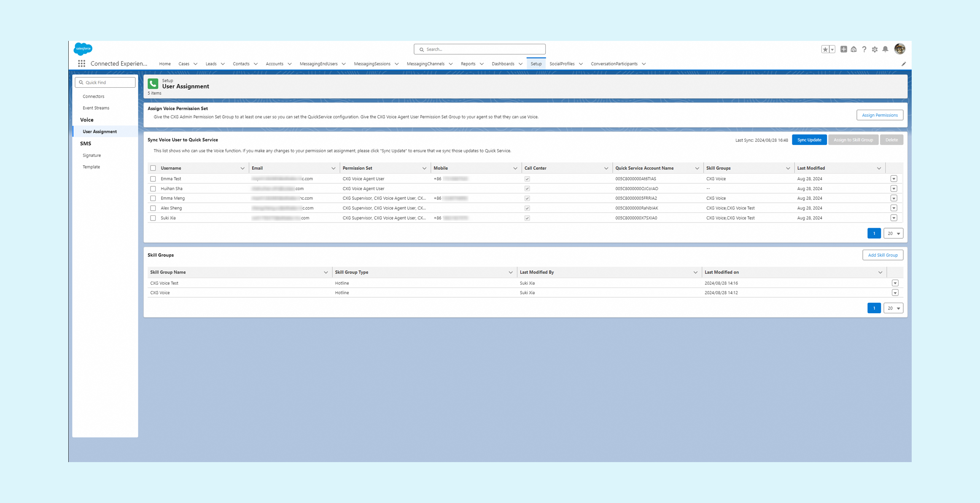Open Event Streams in the sidebar
This screenshot has height=503, width=980.
[96, 108]
